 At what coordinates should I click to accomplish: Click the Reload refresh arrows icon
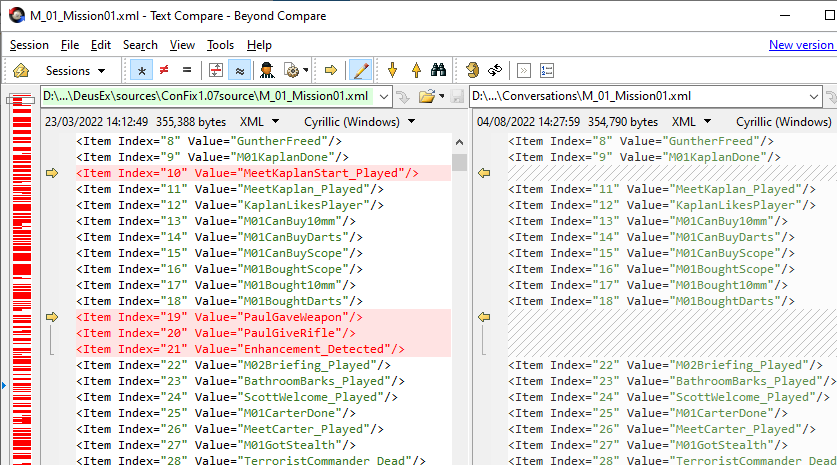[495, 70]
